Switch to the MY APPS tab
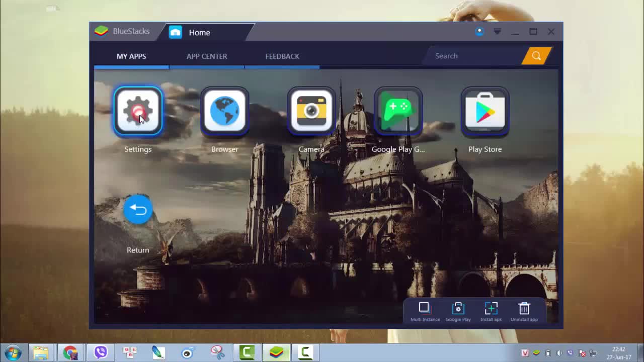Image resolution: width=644 pixels, height=362 pixels. [x=131, y=56]
